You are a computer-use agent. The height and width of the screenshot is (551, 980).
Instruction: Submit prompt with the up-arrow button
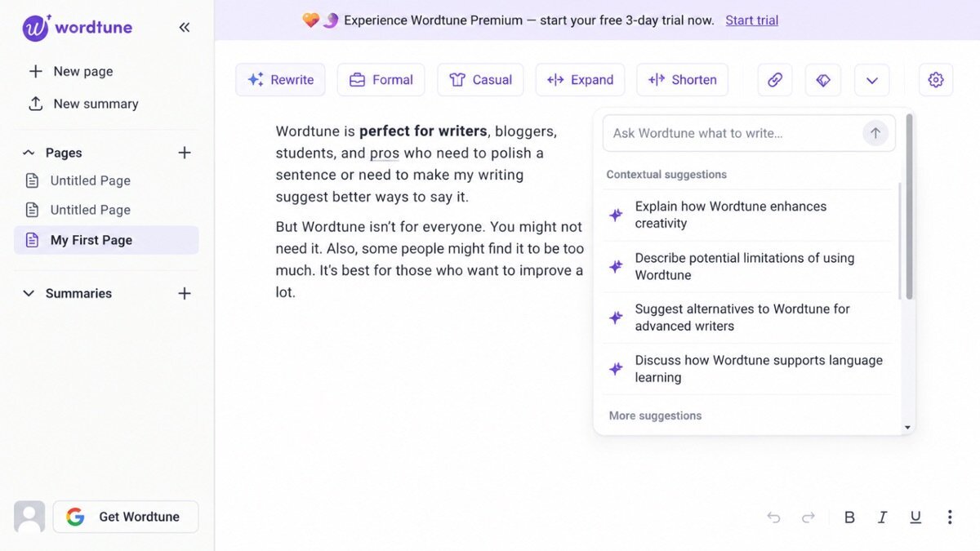pyautogui.click(x=875, y=133)
